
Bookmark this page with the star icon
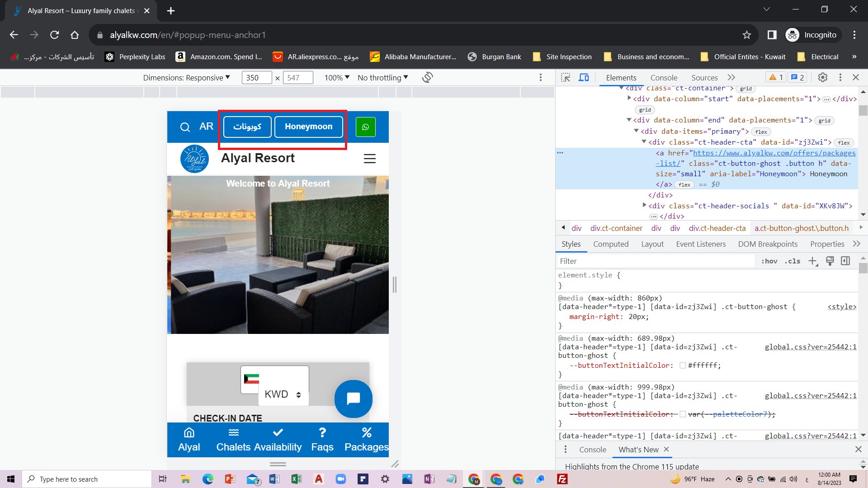click(747, 35)
